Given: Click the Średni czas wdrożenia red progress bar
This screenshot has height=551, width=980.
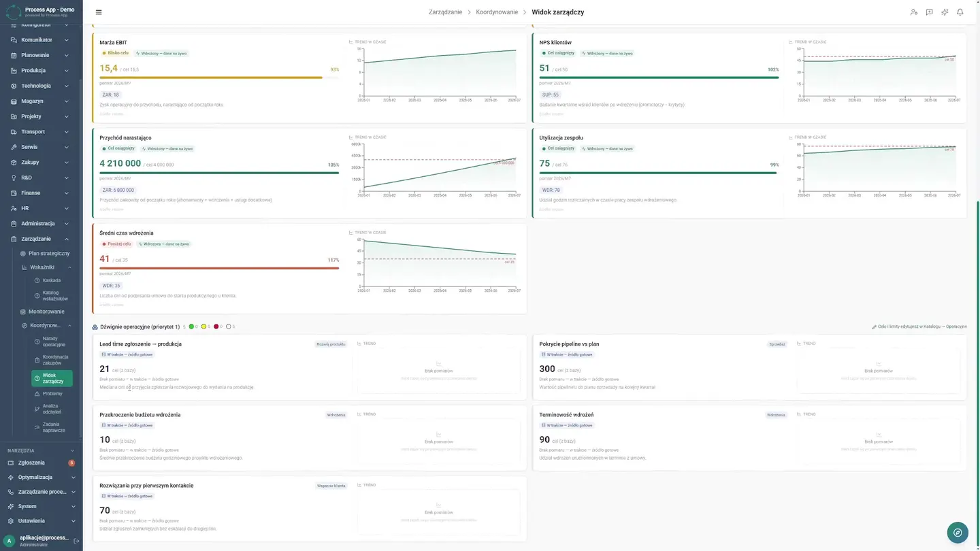Looking at the screenshot, I should tap(219, 268).
